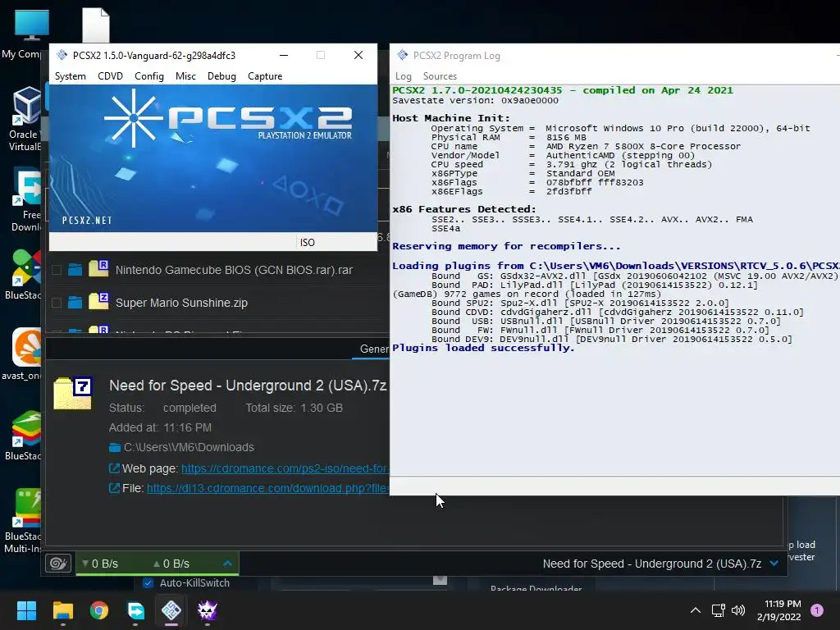Open the C:\Users\VM6\Downloads folder path
The height and width of the screenshot is (630, 840).
tap(189, 447)
